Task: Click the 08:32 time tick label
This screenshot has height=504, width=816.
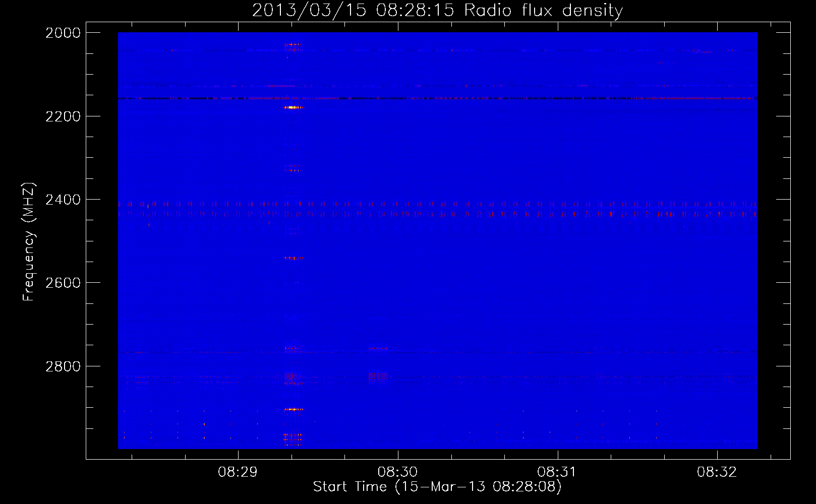Action: (717, 472)
